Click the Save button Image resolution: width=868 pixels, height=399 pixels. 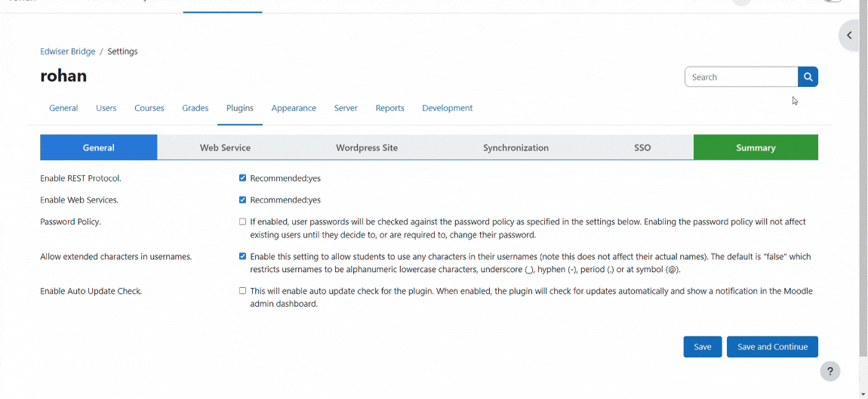[703, 347]
